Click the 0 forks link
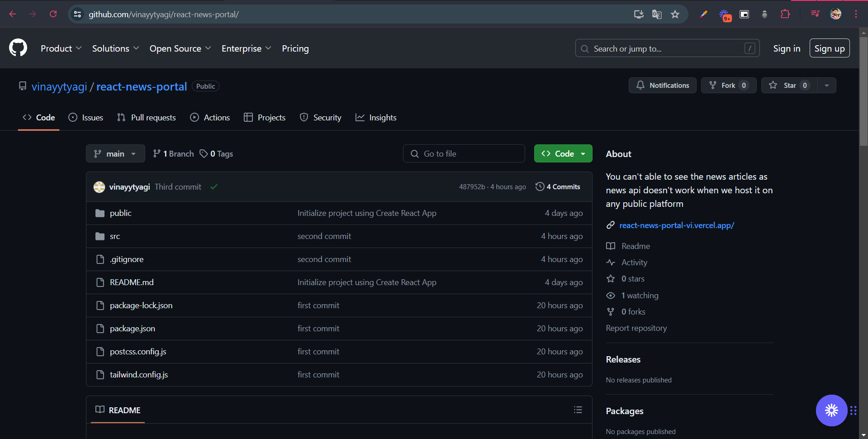Screen dimensions: 868x439 [x=626, y=311]
